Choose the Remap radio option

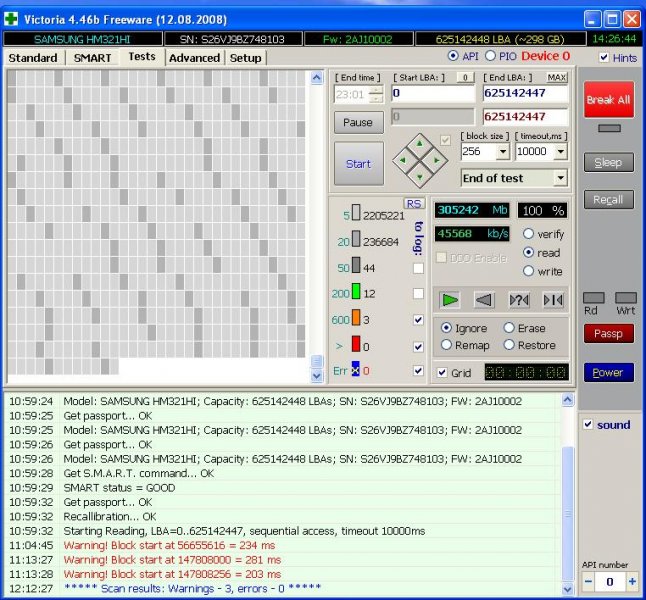[x=446, y=345]
